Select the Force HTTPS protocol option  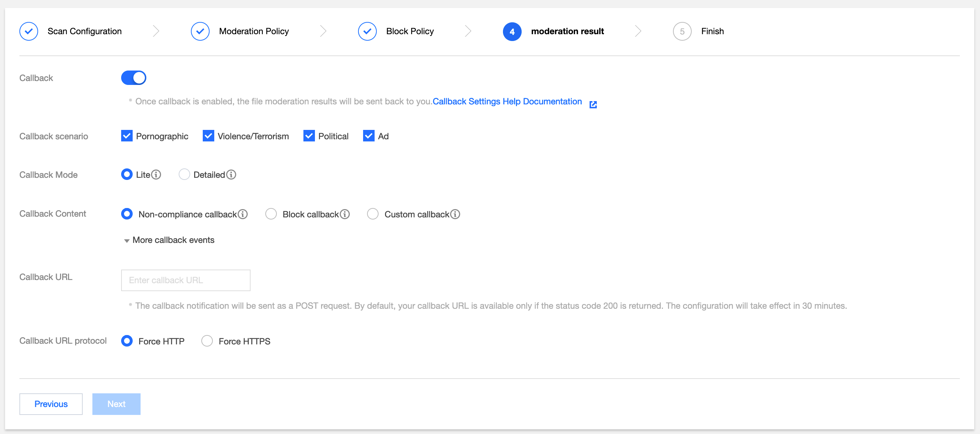pos(207,341)
